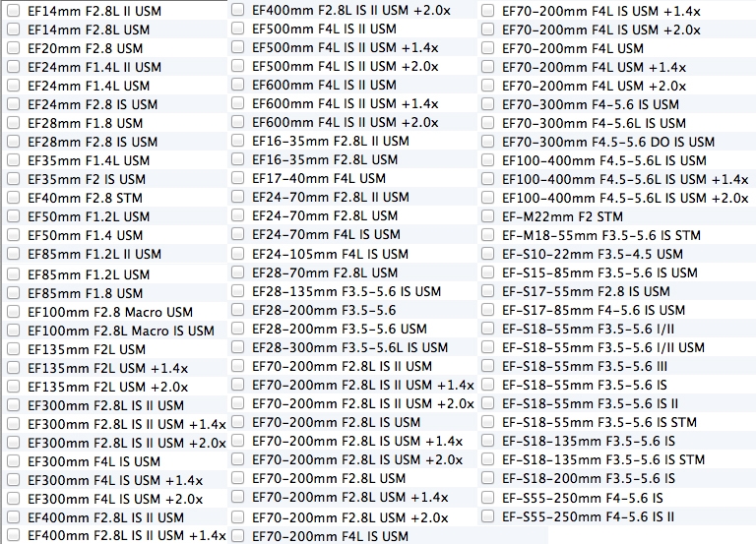This screenshot has width=756, height=544.
Task: Click the EF-S17-85mm F4-5.6 IS USM label
Action: (594, 310)
